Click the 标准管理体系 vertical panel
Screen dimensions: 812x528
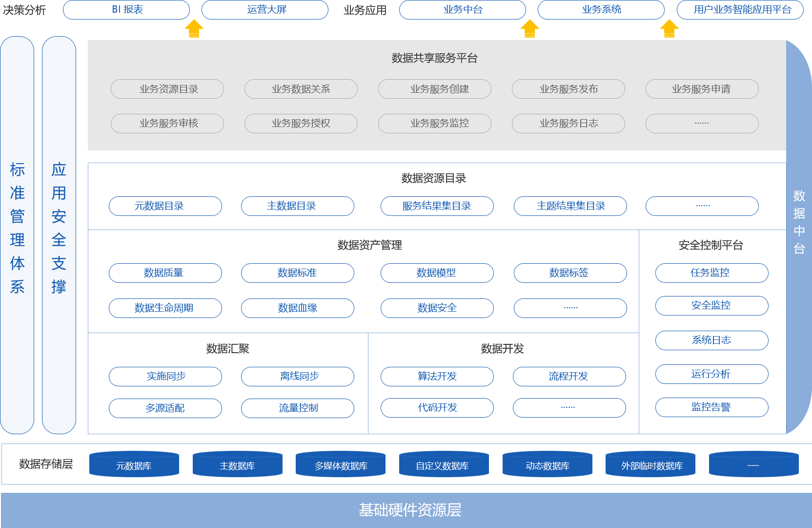click(17, 235)
